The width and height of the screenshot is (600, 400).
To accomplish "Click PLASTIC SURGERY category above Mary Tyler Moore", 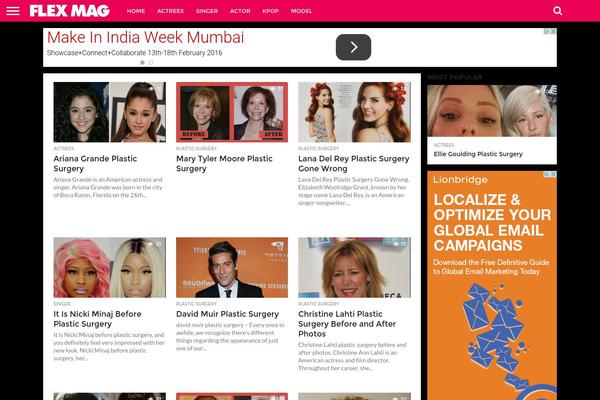I will [x=196, y=148].
